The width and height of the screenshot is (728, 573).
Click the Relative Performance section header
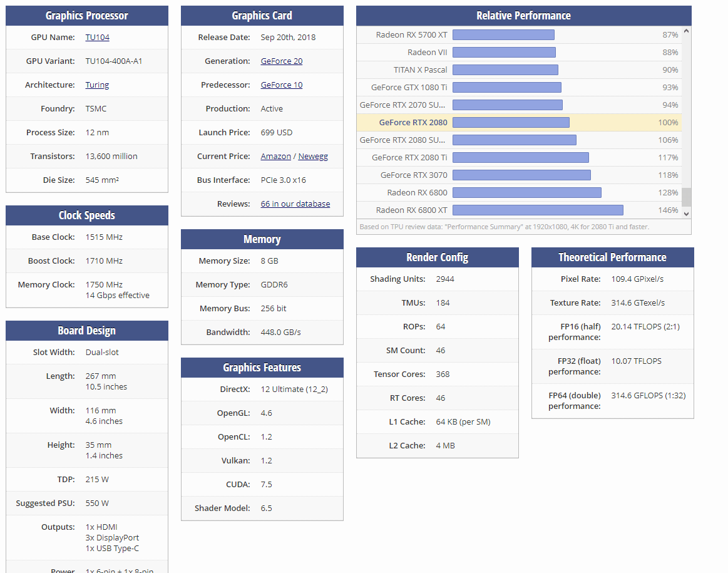click(524, 15)
